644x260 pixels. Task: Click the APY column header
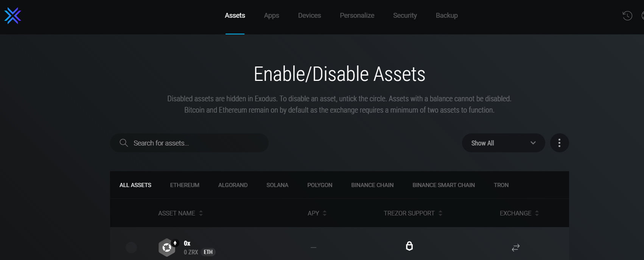pyautogui.click(x=313, y=213)
